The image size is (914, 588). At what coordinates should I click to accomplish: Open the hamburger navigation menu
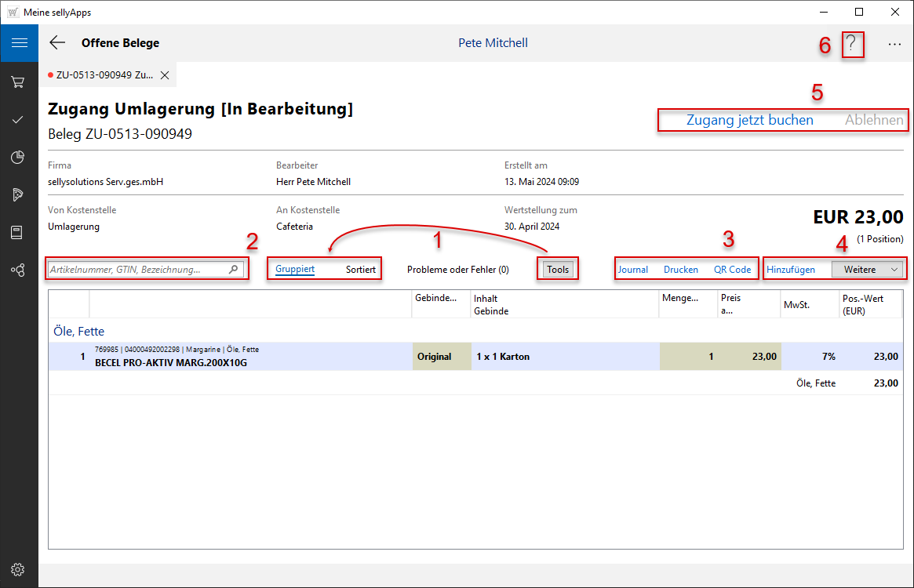click(19, 43)
